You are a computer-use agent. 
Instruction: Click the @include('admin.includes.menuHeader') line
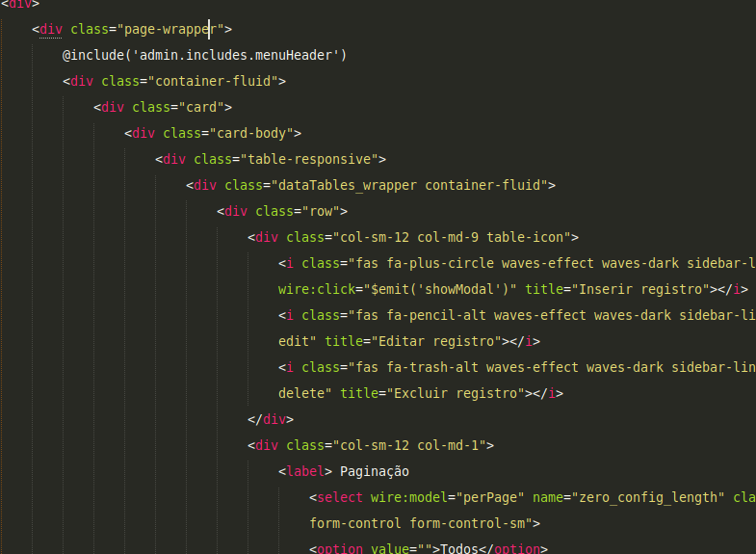204,56
